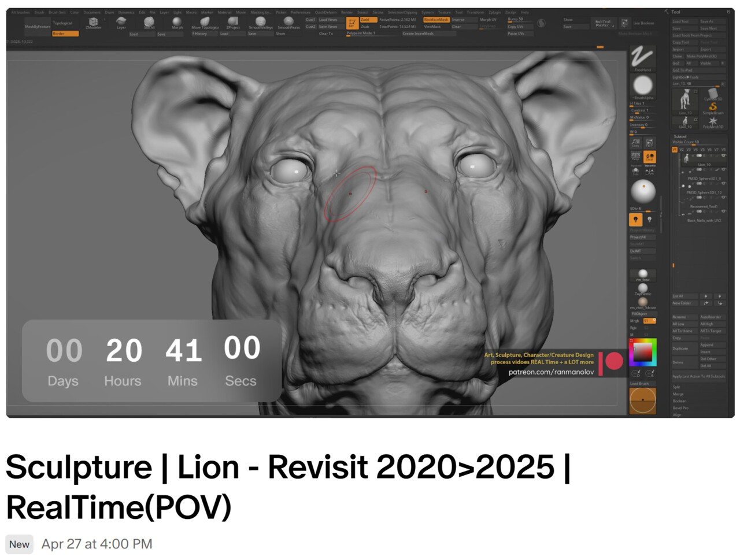Hide the Lion_10 subtool
This screenshot has height=560, width=740.
[x=723, y=156]
